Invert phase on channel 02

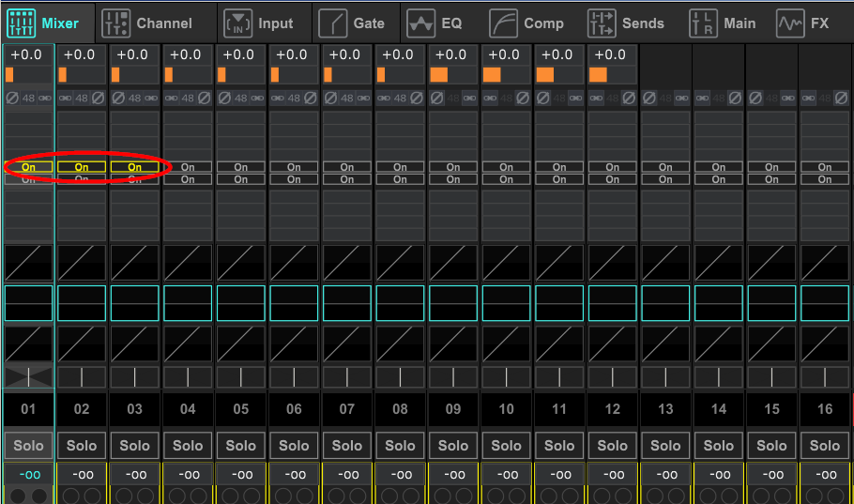coord(98,98)
